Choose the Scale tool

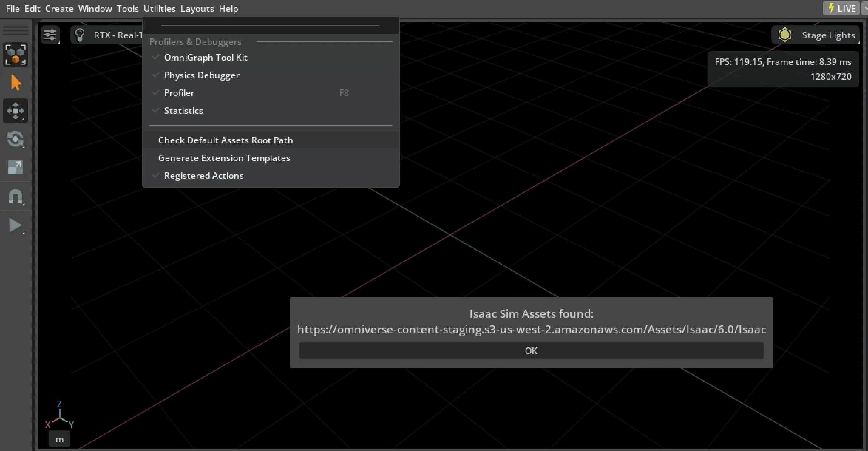16,167
